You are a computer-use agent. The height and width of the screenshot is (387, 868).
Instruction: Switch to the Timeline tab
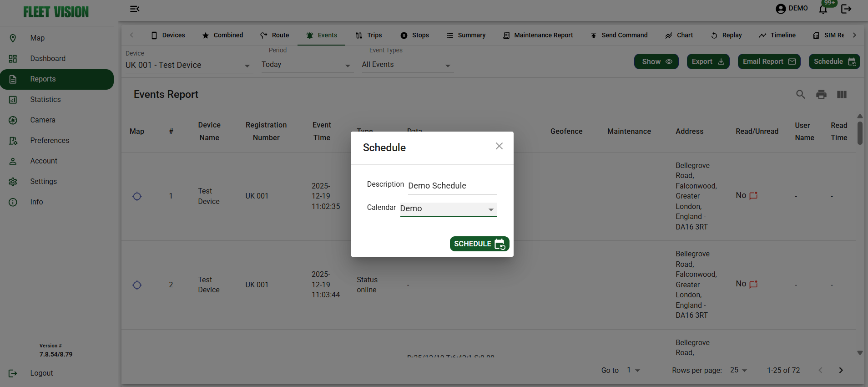777,35
